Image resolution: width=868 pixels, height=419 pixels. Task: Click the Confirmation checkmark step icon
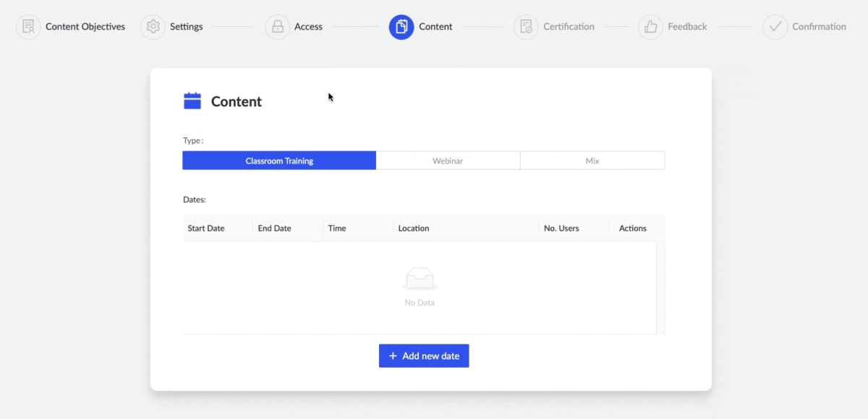click(774, 26)
